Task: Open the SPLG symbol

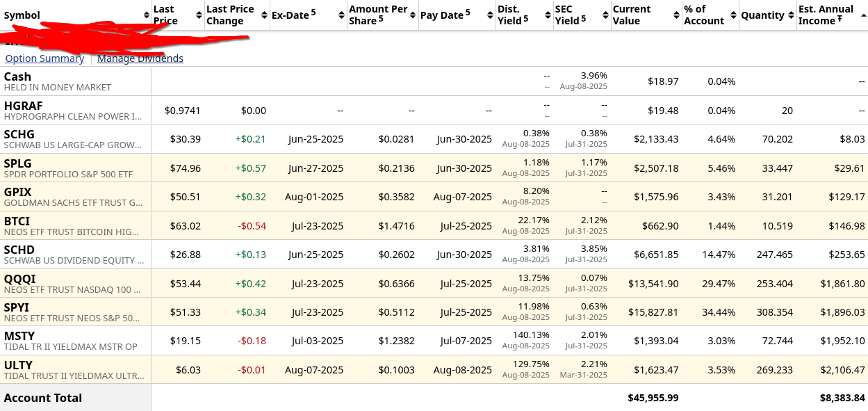Action: click(19, 163)
